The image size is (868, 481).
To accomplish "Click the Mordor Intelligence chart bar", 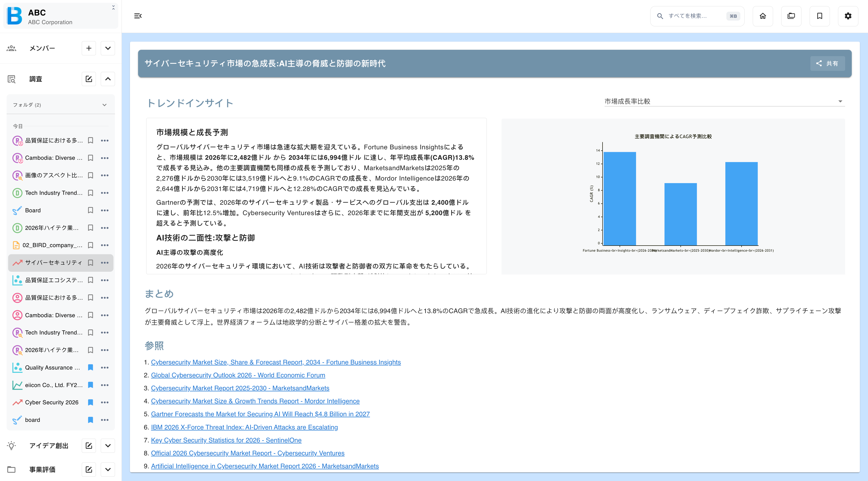I will pos(741,204).
